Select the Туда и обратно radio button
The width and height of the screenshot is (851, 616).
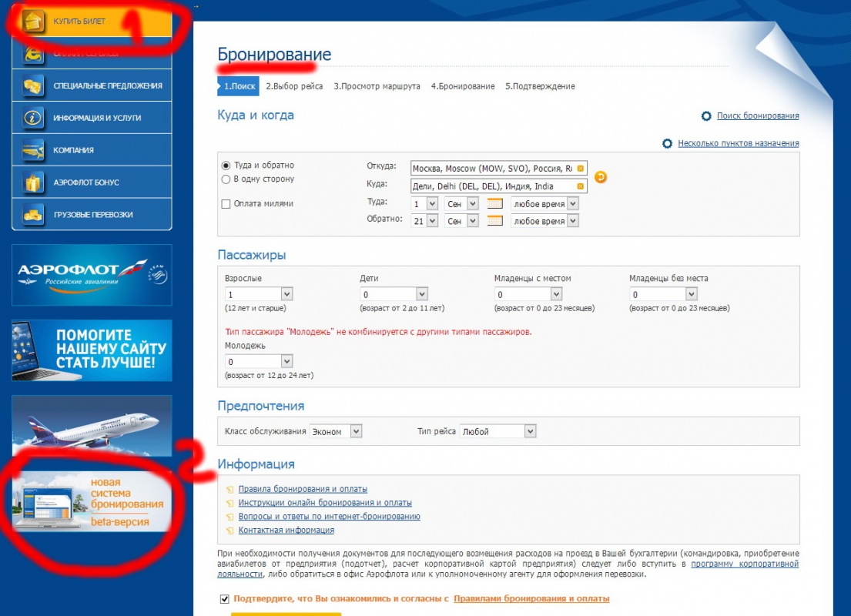226,166
